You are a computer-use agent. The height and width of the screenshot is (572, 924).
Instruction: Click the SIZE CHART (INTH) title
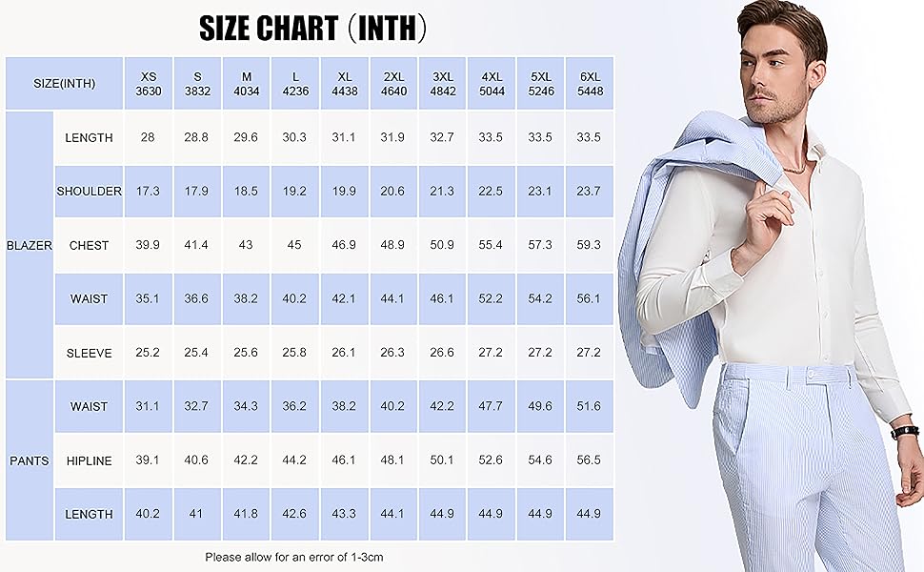(x=312, y=29)
